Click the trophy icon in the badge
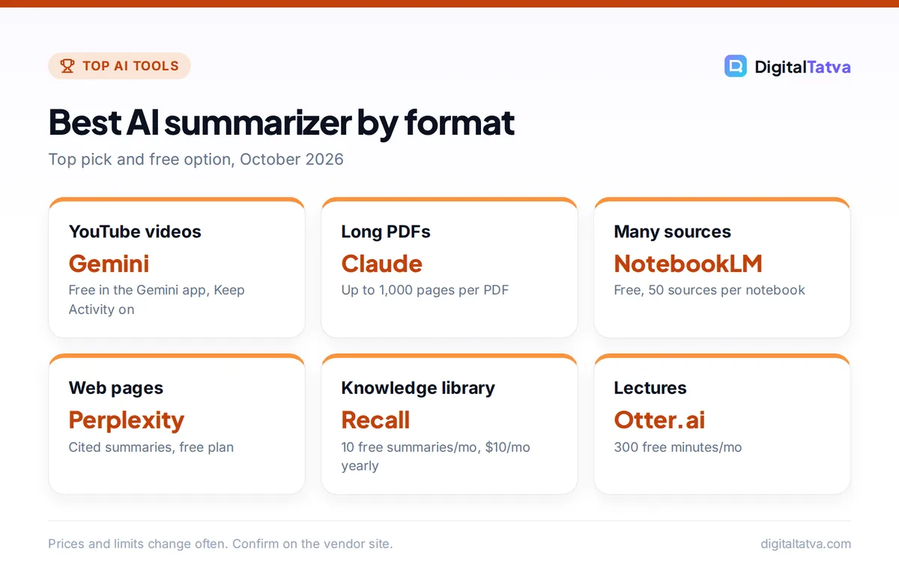This screenshot has width=899, height=588. (67, 66)
